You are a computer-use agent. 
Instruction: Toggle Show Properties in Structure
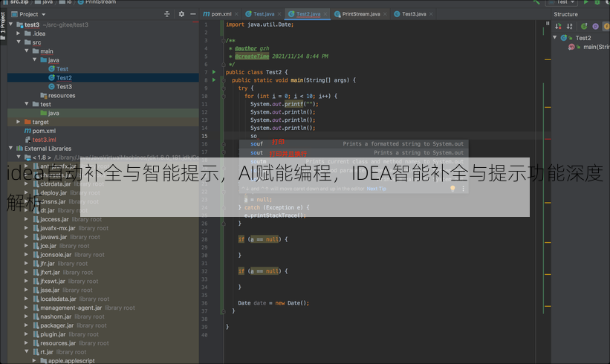coord(595,27)
